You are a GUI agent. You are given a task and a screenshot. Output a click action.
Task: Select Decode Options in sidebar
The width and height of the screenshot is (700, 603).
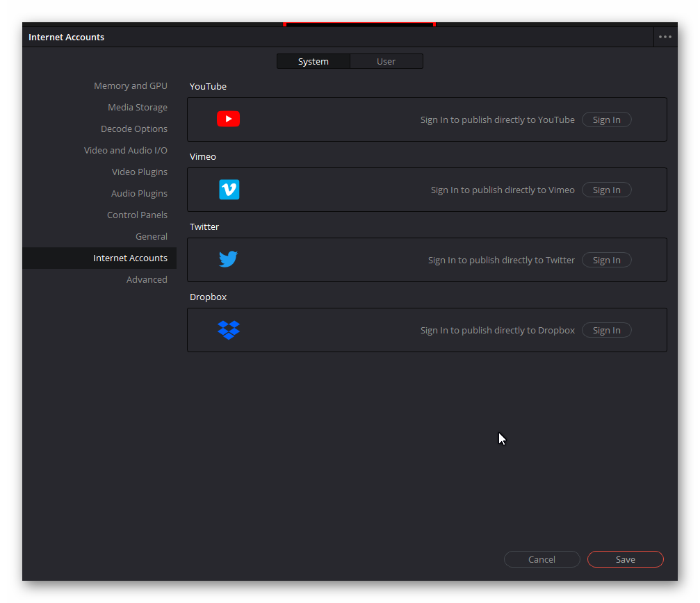click(134, 129)
